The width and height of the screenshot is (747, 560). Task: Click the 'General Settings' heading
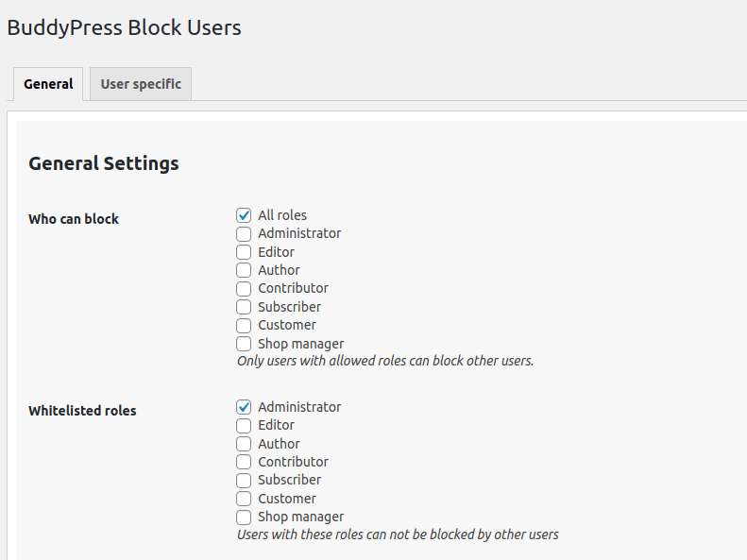(104, 163)
